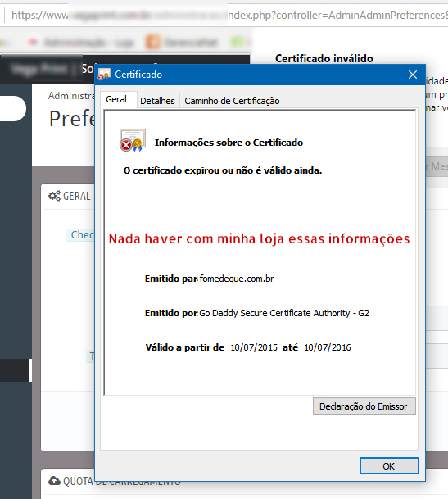This screenshot has width=448, height=499.
Task: Open the Detalhes tab
Action: click(157, 101)
